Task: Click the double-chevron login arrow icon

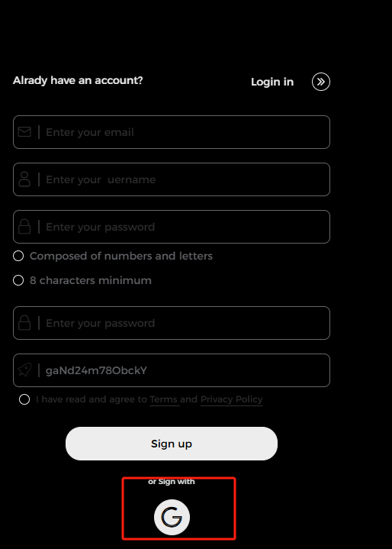Action: pyautogui.click(x=320, y=82)
